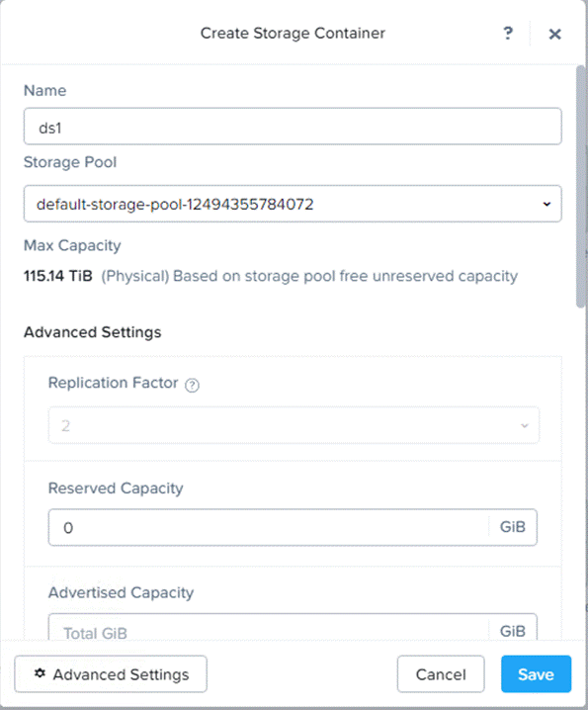The height and width of the screenshot is (710, 588).
Task: Save the new storage container
Action: (x=536, y=674)
